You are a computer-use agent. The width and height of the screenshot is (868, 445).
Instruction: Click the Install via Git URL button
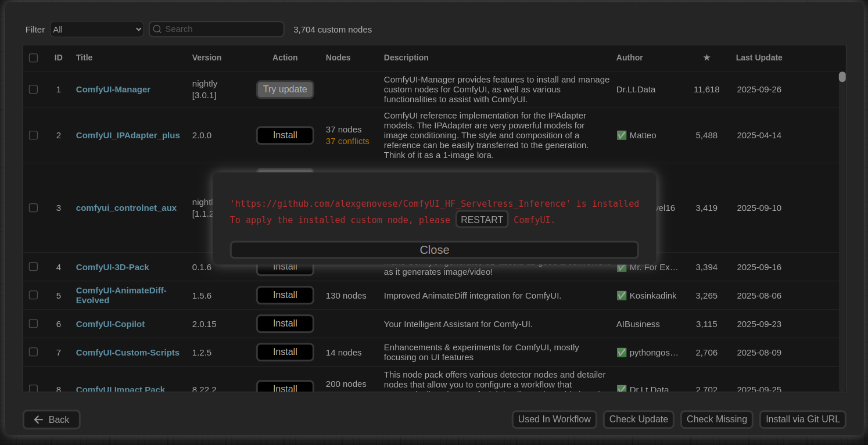(x=802, y=419)
